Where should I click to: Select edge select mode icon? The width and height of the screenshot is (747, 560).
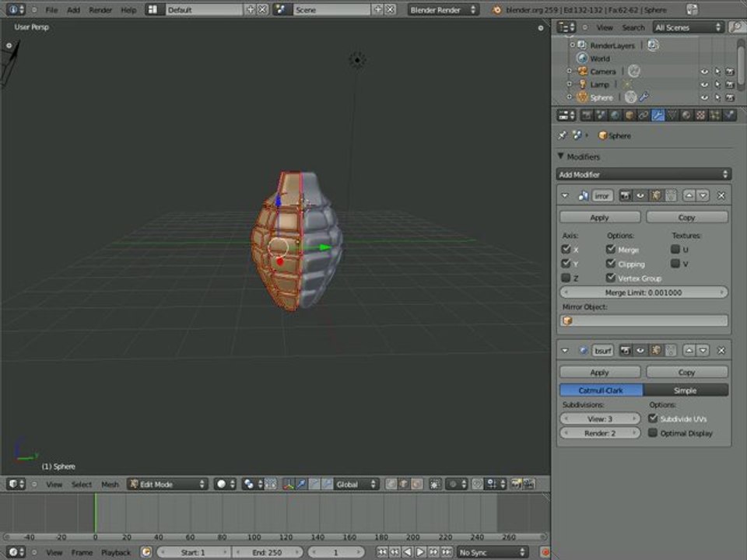404,485
